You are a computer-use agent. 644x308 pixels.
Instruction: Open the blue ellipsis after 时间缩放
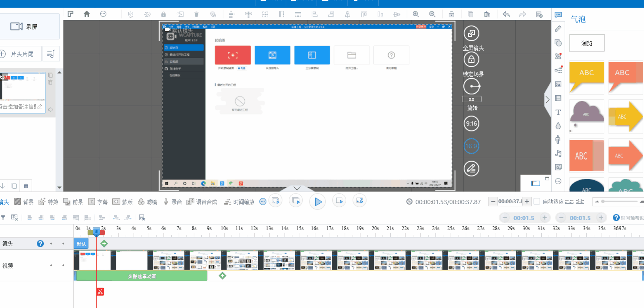263,202
